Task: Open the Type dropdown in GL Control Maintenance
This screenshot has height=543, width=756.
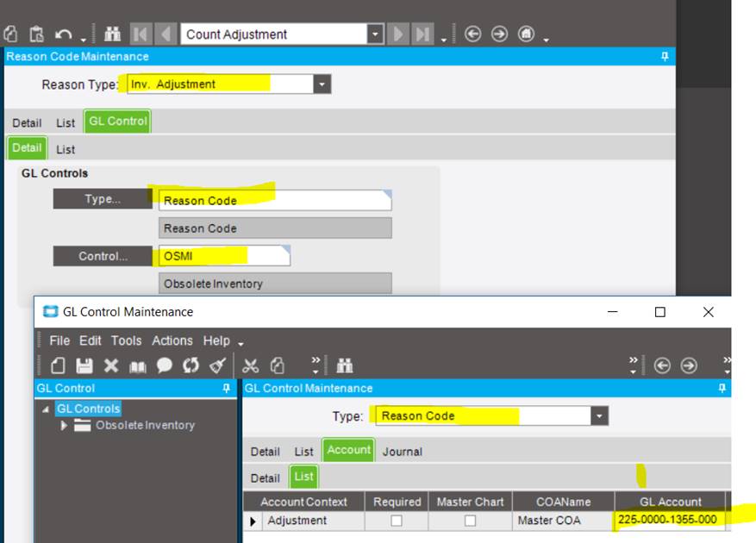Action: (x=599, y=416)
